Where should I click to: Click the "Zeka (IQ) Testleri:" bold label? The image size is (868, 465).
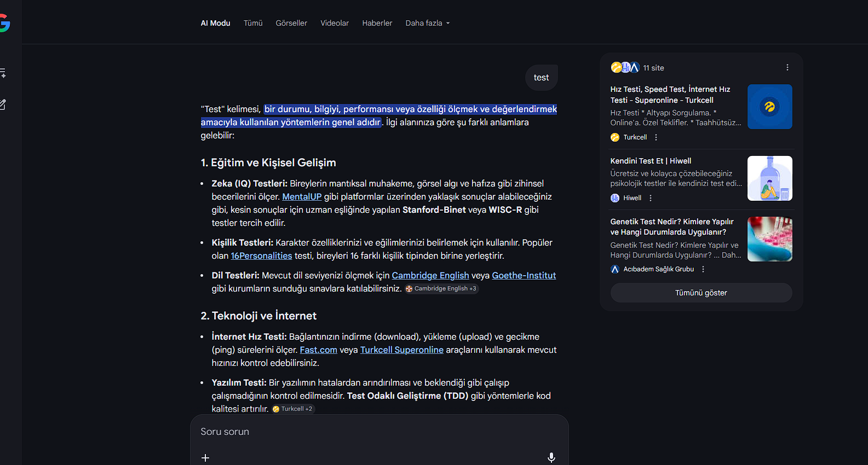pyautogui.click(x=250, y=183)
